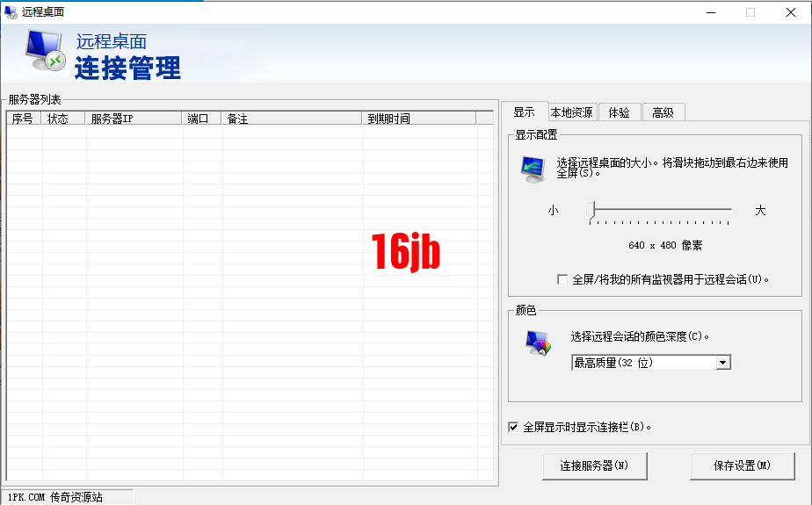Open the 高级 tab

pos(663,112)
